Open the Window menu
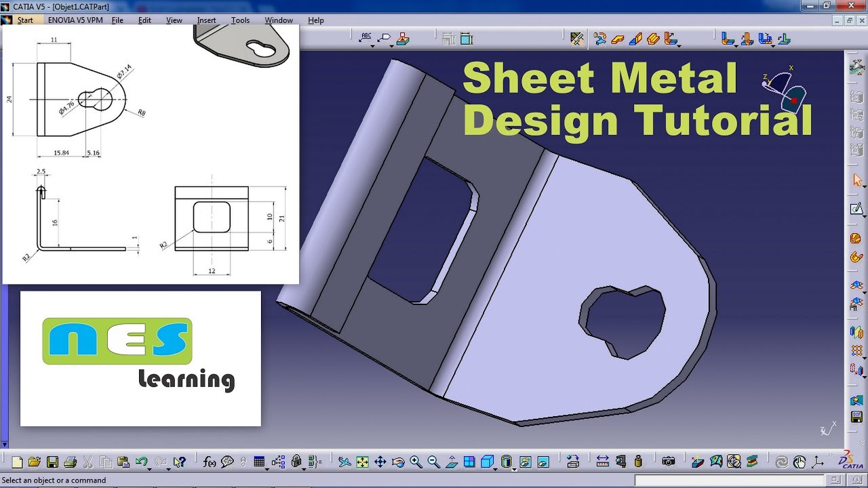Viewport: 868px width, 488px height. tap(279, 20)
